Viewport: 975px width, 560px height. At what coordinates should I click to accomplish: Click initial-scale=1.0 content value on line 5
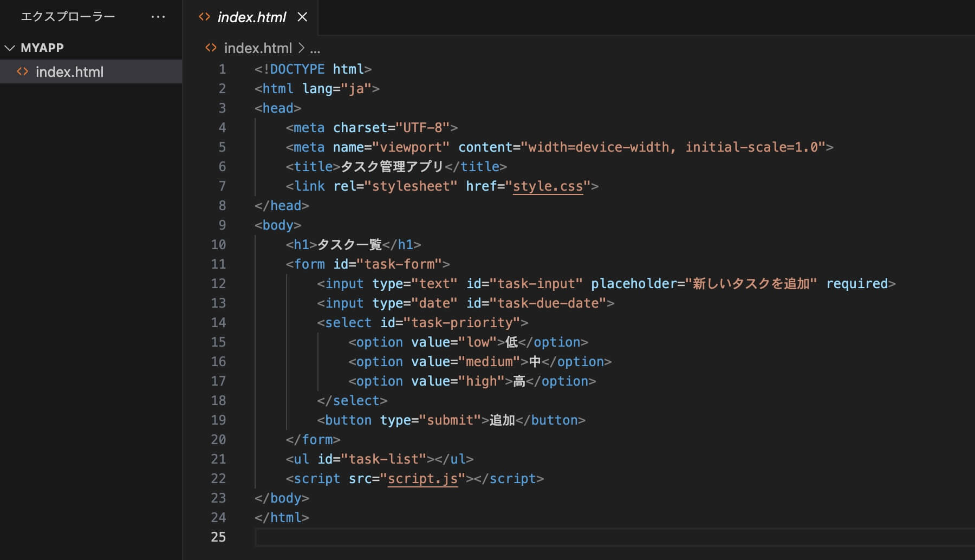[751, 147]
